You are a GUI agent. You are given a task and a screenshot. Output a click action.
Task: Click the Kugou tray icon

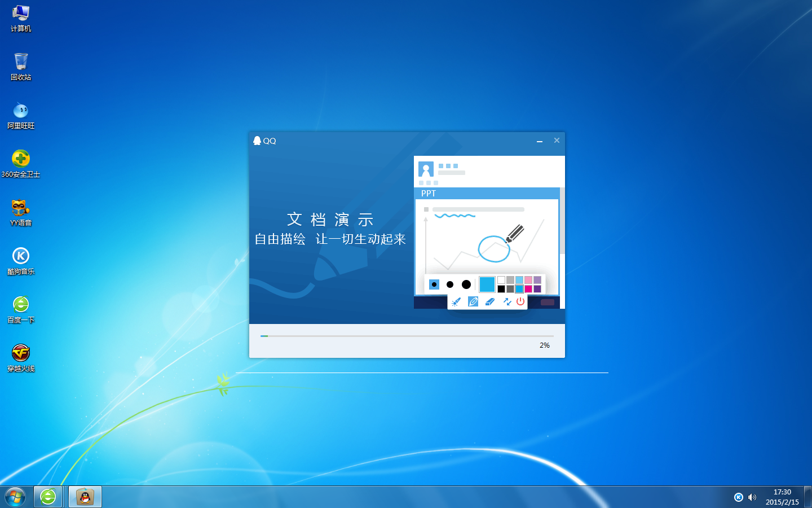tap(739, 497)
